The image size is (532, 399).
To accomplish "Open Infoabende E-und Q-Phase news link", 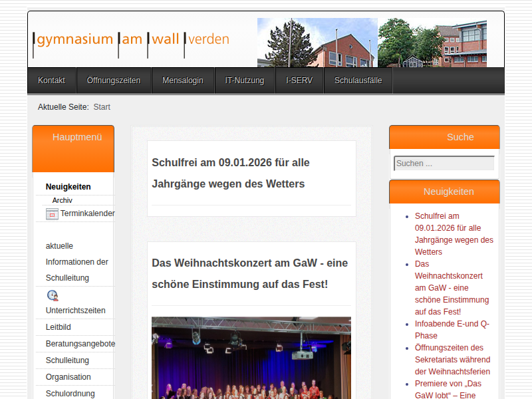I will point(452,330).
